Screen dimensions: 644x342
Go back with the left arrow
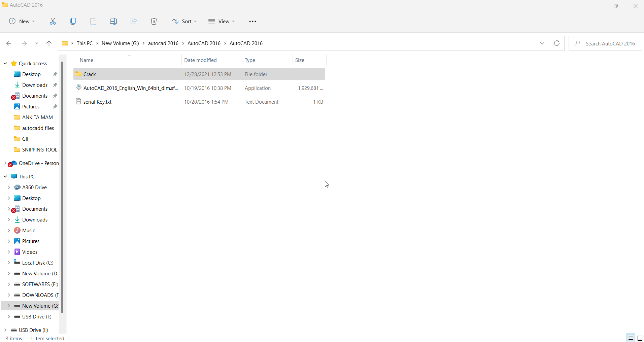point(9,43)
